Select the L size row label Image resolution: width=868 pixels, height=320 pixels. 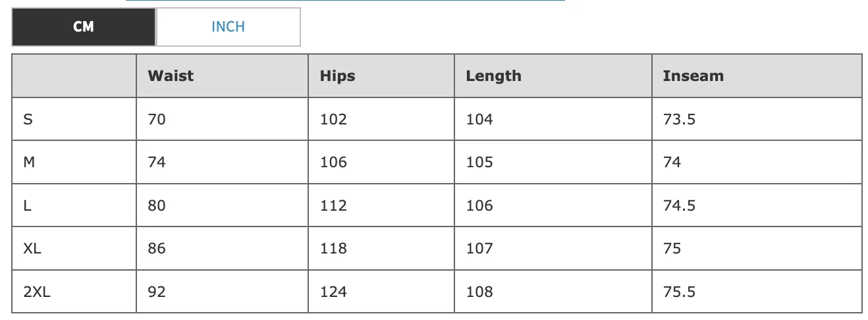[27, 205]
